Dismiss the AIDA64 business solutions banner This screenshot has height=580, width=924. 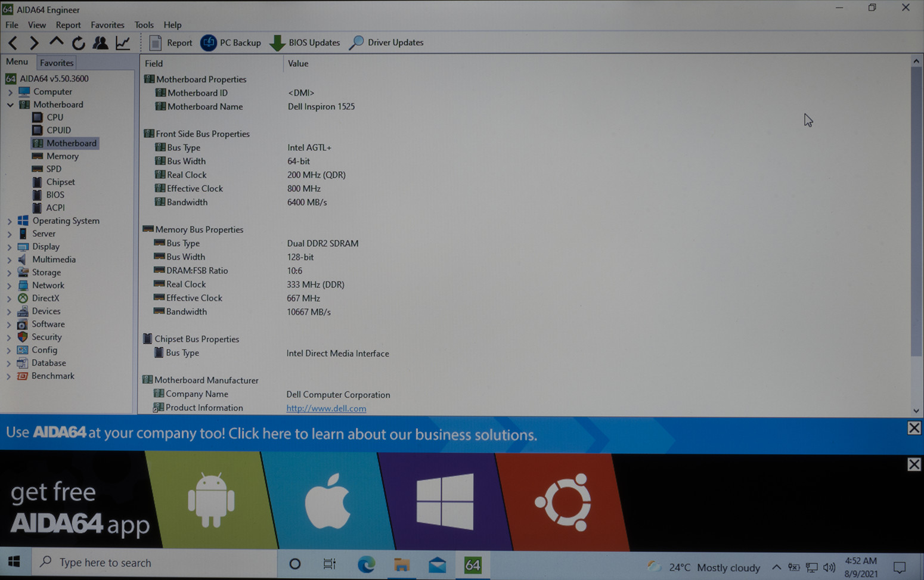[914, 427]
